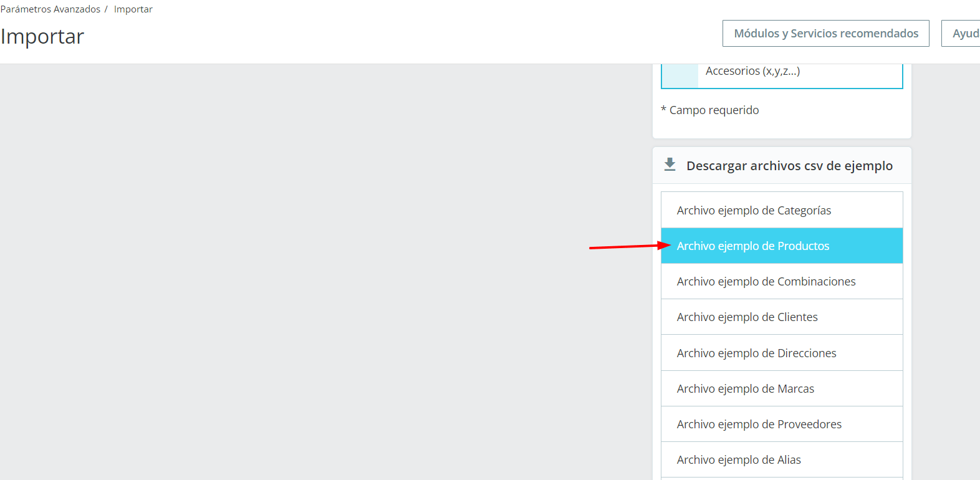Open Parámetros Avanzados breadcrumb
The width and height of the screenshot is (980, 480).
50,9
